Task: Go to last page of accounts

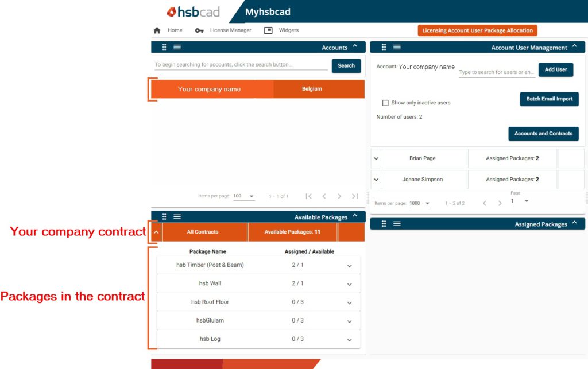Action: [355, 196]
